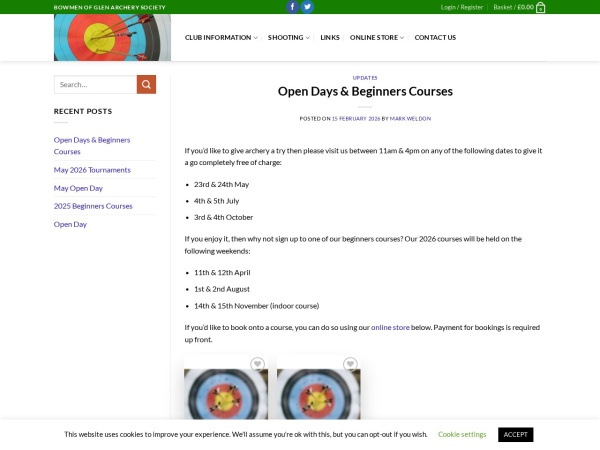This screenshot has height=450, width=600.
Task: Select '1st & 2nd August' list item
Action: tap(222, 289)
